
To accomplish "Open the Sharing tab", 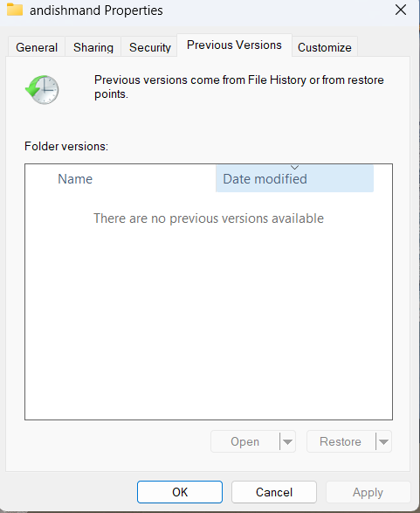I will pos(93,47).
